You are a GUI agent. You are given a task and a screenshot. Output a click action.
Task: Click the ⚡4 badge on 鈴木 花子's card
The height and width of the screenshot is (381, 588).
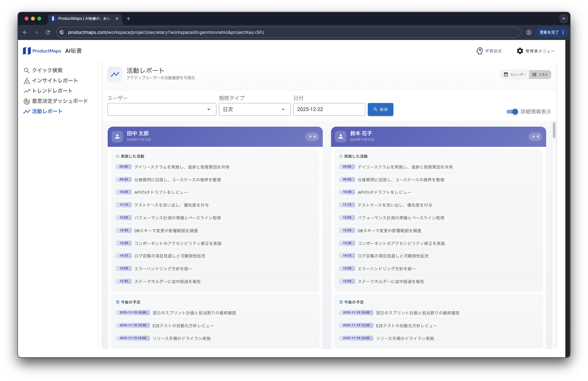535,136
